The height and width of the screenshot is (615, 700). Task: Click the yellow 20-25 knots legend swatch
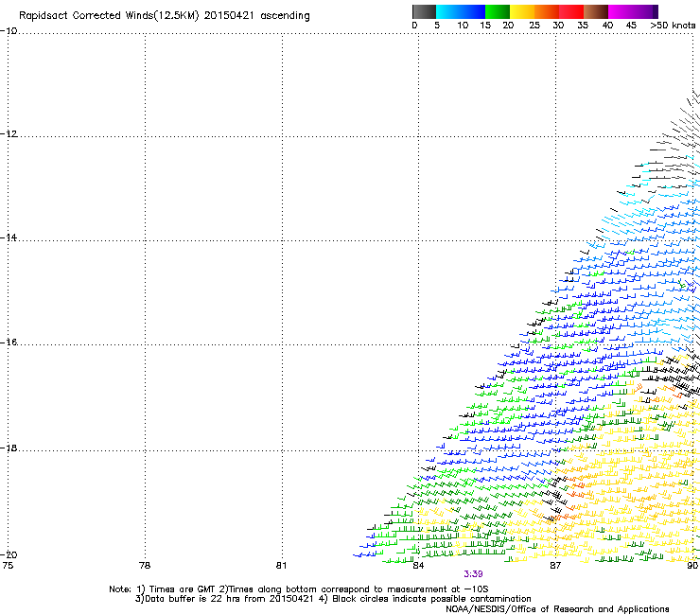click(x=522, y=11)
